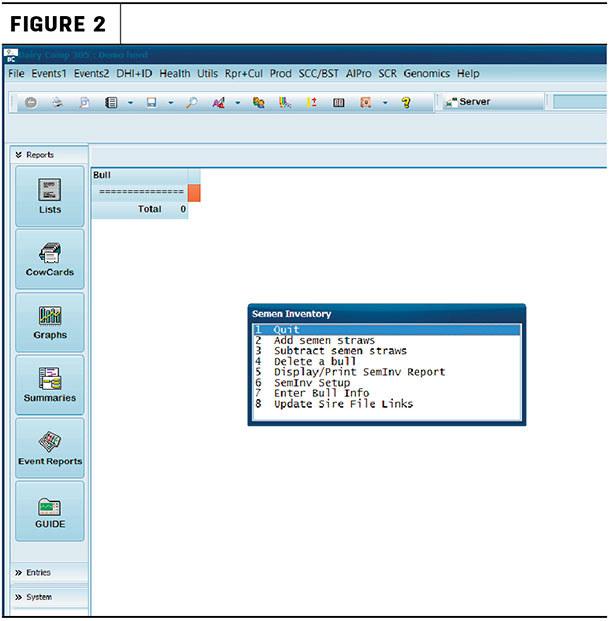Viewport: 610px width, 621px height.
Task: Click the print preview page icon
Action: [84, 103]
